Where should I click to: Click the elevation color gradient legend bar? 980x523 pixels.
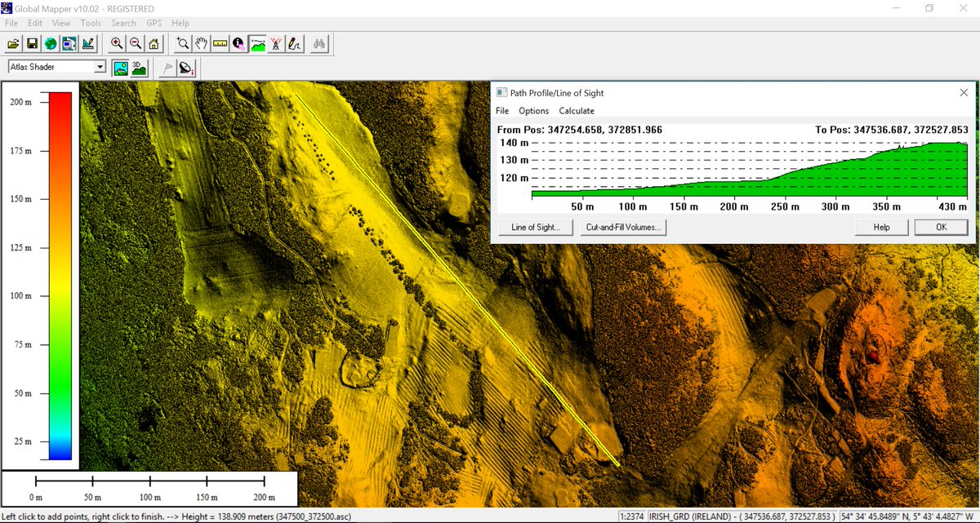tap(60, 276)
